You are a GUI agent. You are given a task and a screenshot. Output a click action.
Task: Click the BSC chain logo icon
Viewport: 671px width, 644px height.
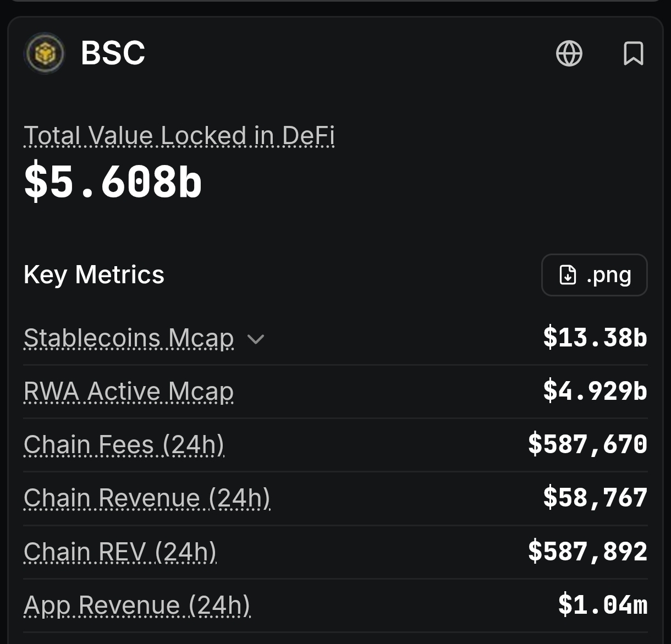44,53
